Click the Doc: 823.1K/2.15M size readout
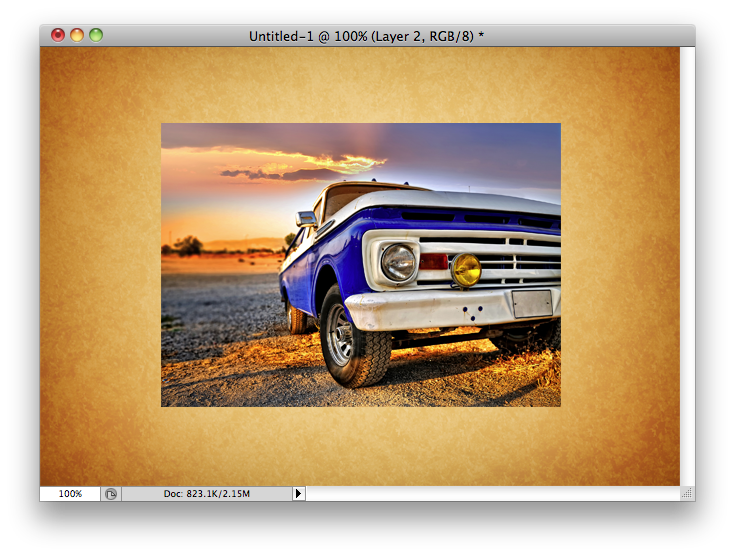The image size is (735, 556). coord(207,494)
